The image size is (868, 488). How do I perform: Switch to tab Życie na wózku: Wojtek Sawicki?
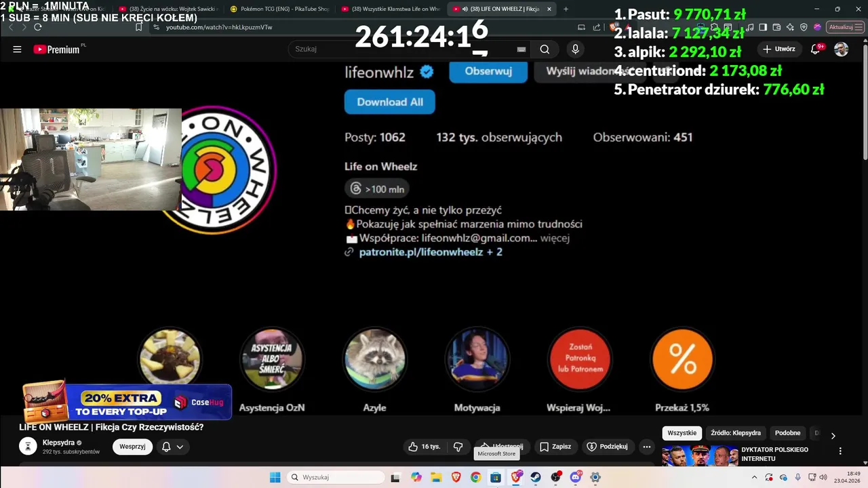pos(168,9)
